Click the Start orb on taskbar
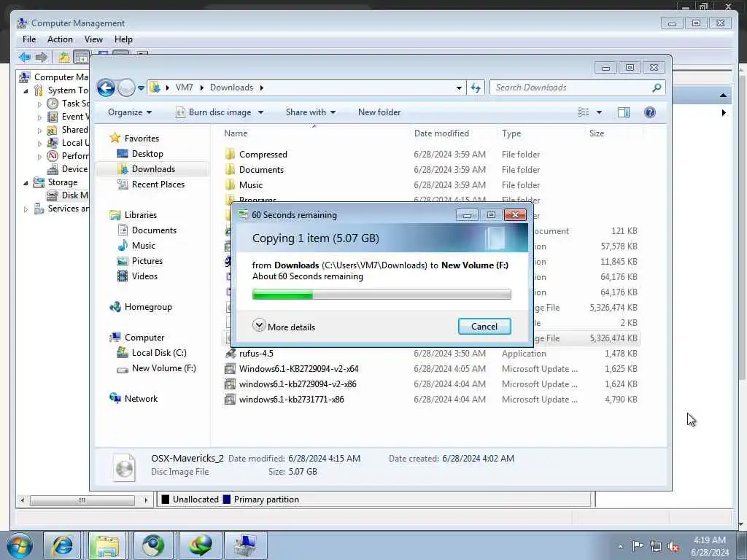 (x=20, y=545)
